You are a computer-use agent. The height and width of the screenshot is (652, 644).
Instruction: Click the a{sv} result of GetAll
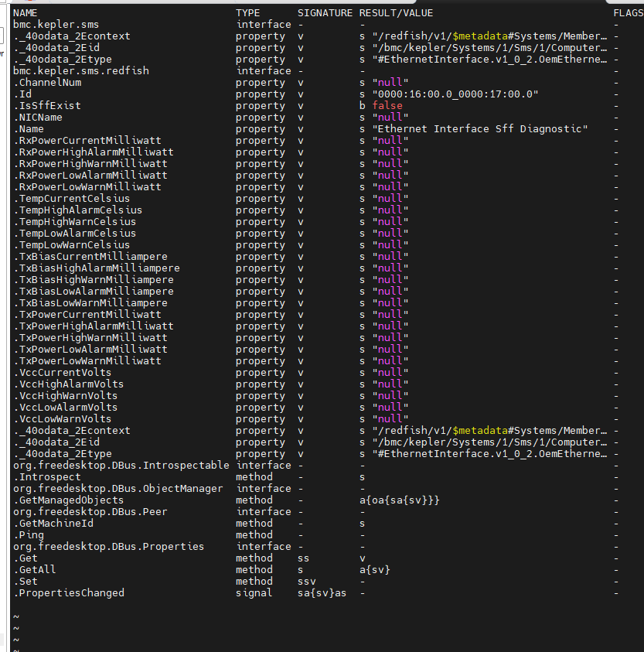(x=375, y=570)
